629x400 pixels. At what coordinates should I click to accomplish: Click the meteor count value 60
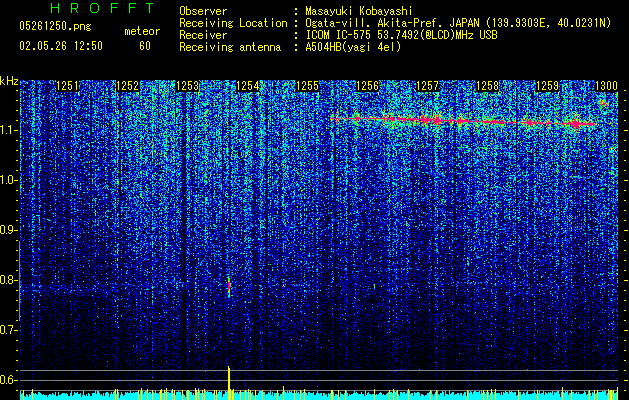pyautogui.click(x=145, y=46)
